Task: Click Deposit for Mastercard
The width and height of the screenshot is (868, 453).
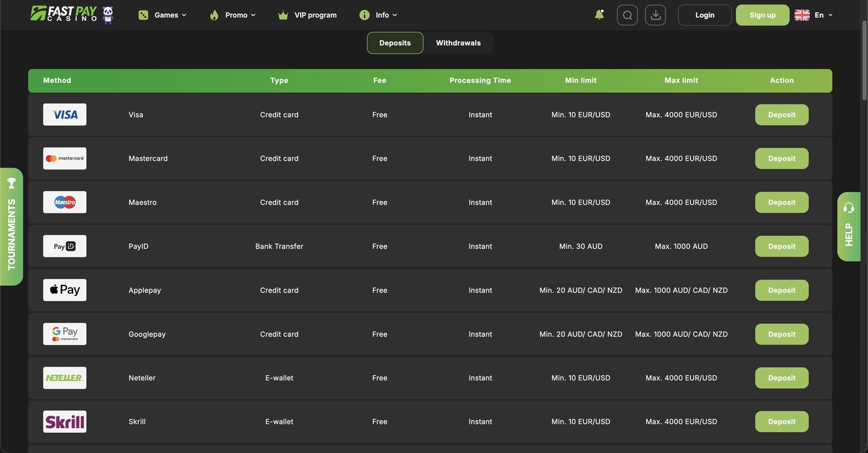Action: tap(782, 158)
